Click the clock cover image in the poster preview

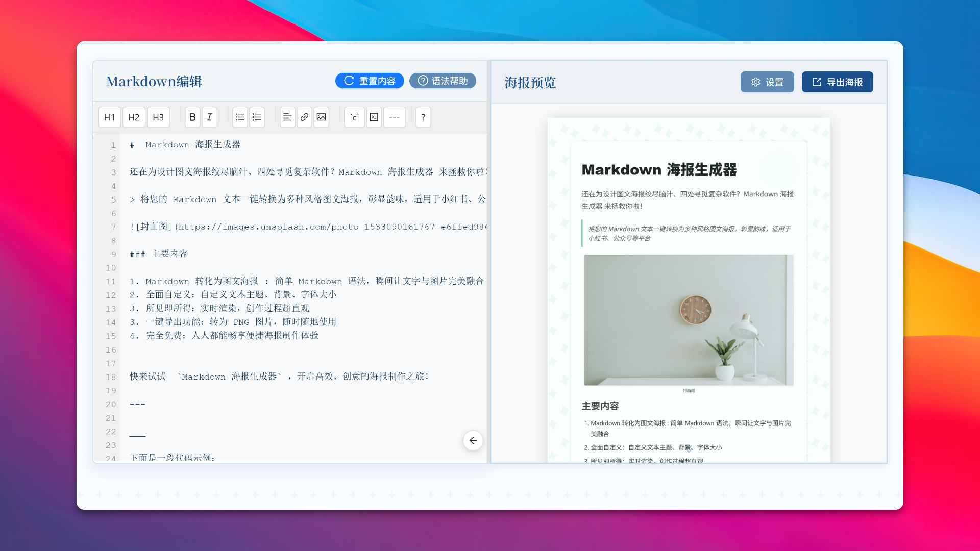tap(689, 320)
